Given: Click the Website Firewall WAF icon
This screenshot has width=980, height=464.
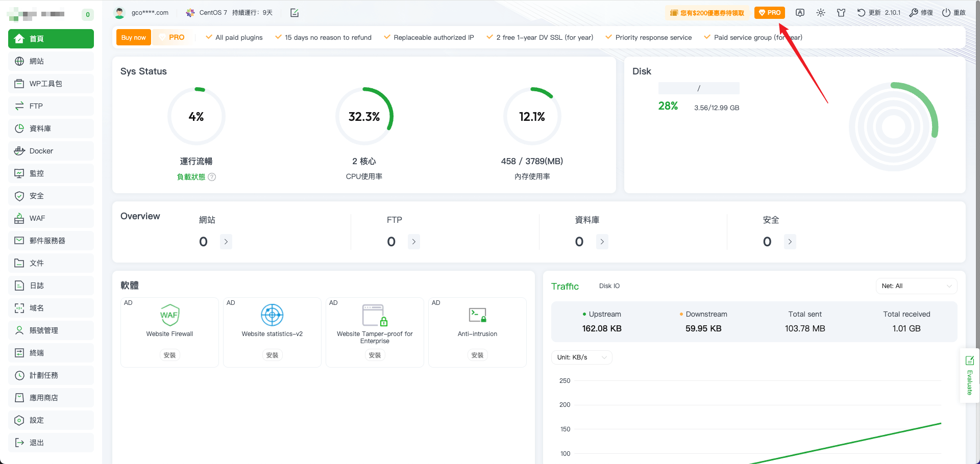Looking at the screenshot, I should [169, 315].
